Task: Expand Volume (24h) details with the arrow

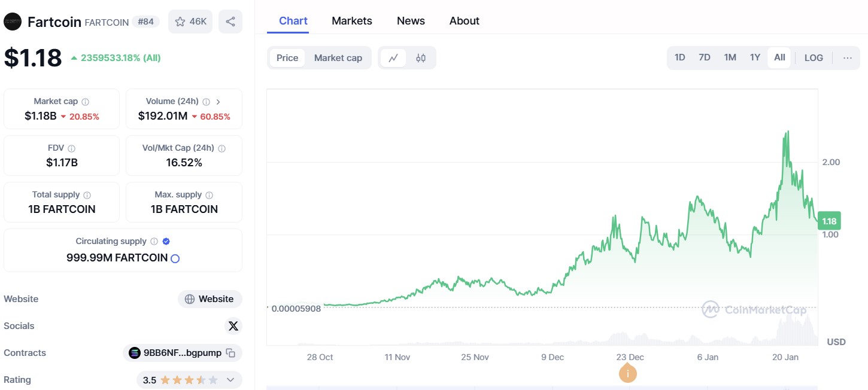Action: (219, 101)
